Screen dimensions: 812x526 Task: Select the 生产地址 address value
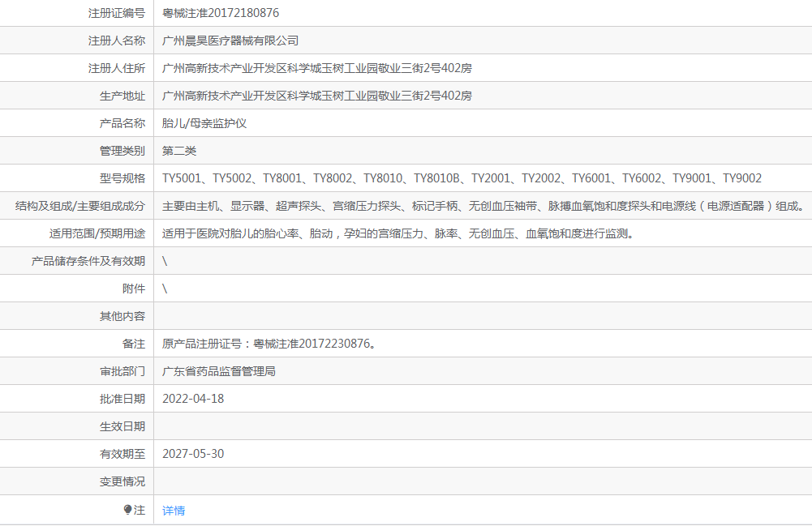317,96
